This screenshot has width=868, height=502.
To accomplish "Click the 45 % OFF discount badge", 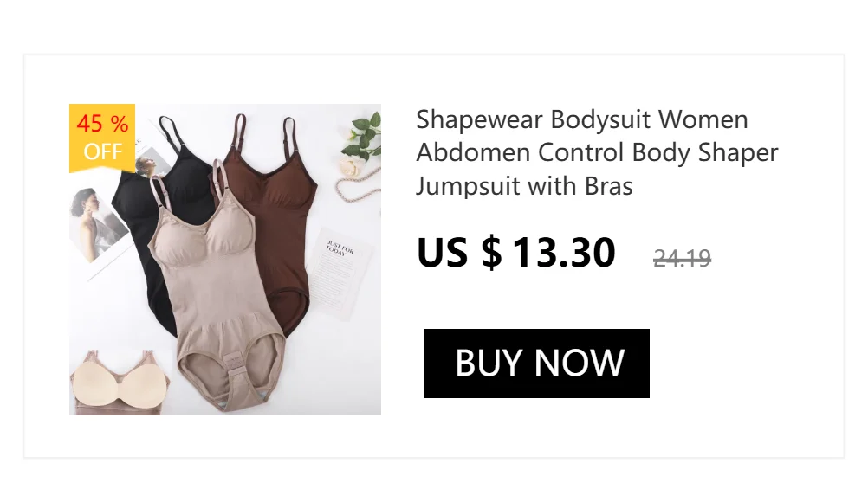I will point(102,137).
